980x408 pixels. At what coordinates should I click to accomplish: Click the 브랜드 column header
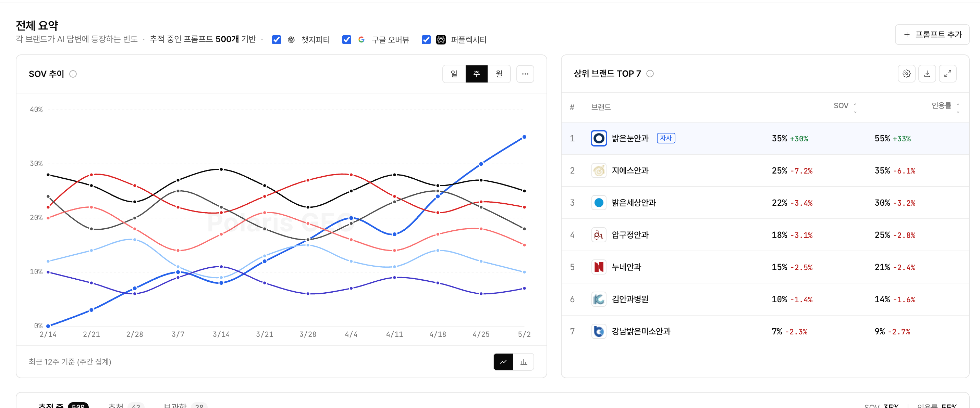pyautogui.click(x=601, y=107)
